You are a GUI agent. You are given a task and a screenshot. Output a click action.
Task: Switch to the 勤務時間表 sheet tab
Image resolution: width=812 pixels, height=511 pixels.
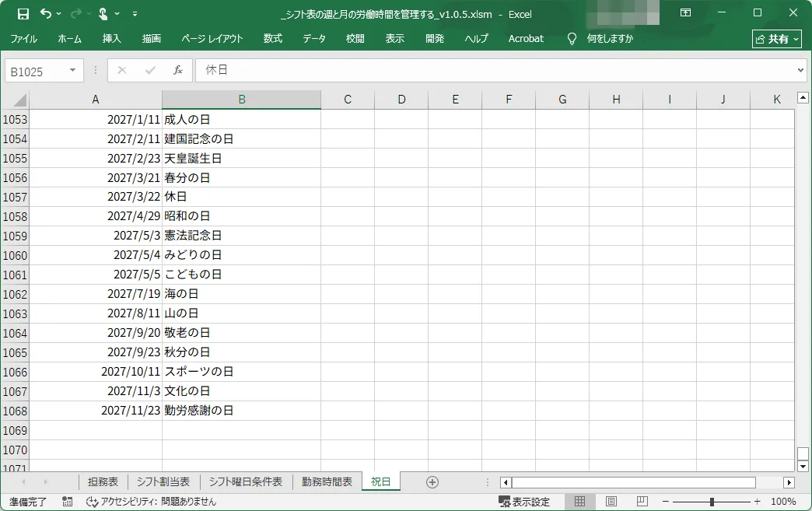(327, 482)
